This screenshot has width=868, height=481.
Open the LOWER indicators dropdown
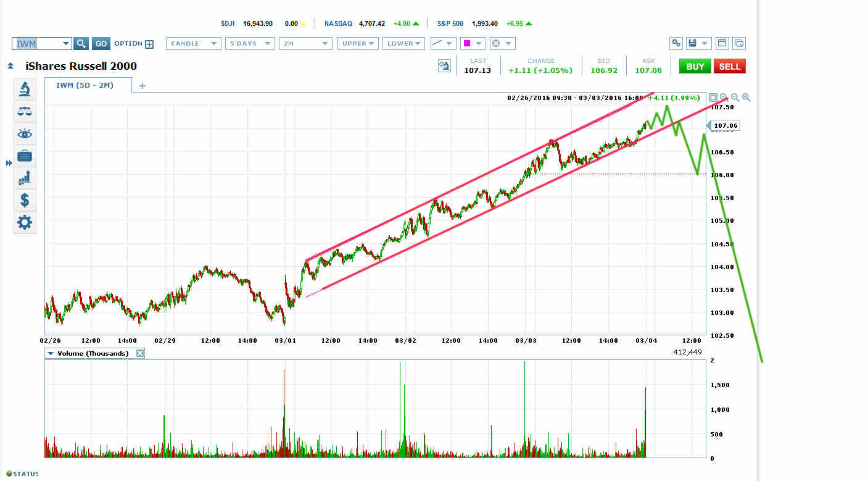point(404,44)
